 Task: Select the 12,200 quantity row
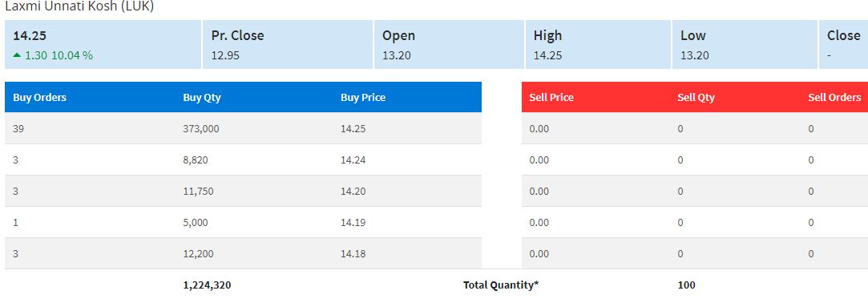tap(243, 254)
